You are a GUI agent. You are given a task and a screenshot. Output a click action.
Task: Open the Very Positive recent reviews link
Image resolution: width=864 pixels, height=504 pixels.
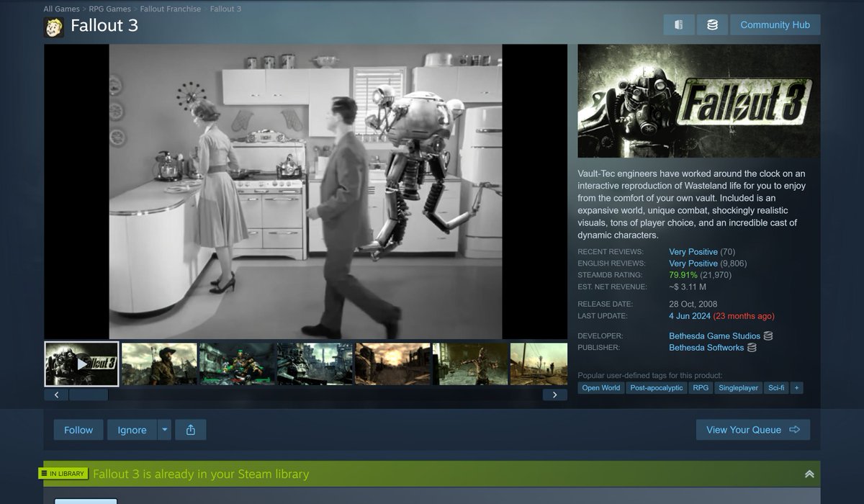(x=693, y=252)
